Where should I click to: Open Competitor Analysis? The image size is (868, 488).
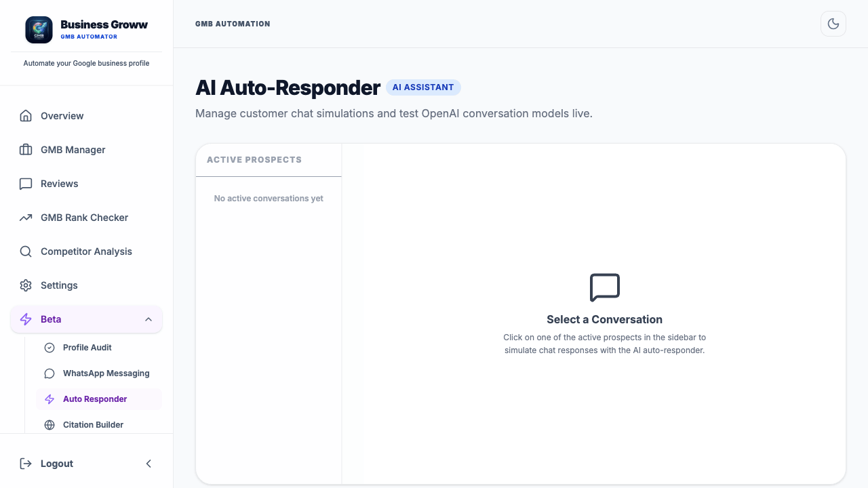pyautogui.click(x=86, y=251)
